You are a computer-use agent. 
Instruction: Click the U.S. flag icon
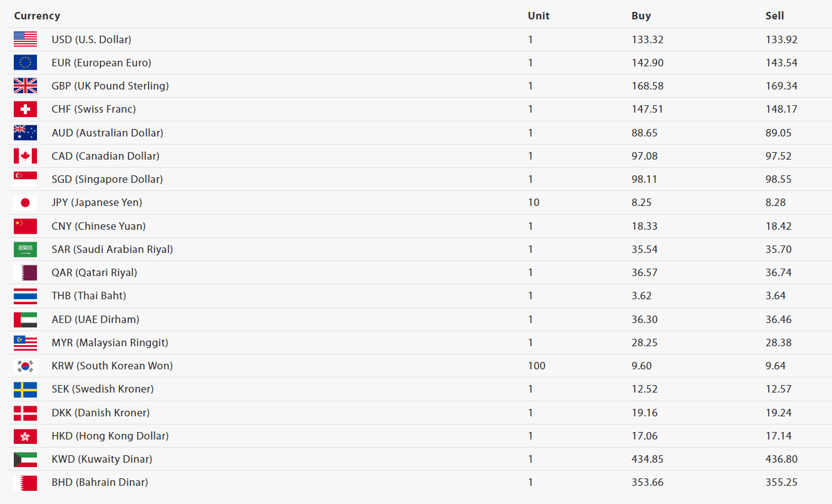tap(25, 39)
